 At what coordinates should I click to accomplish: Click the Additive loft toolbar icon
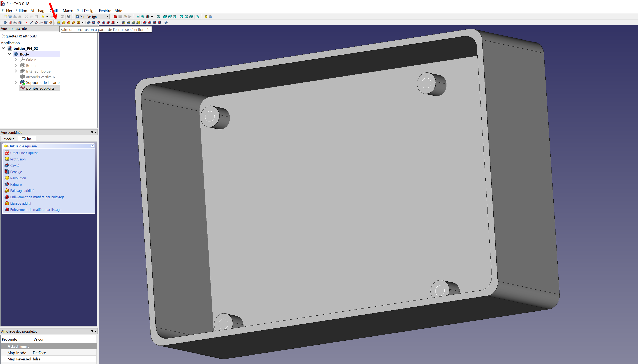tap(69, 23)
